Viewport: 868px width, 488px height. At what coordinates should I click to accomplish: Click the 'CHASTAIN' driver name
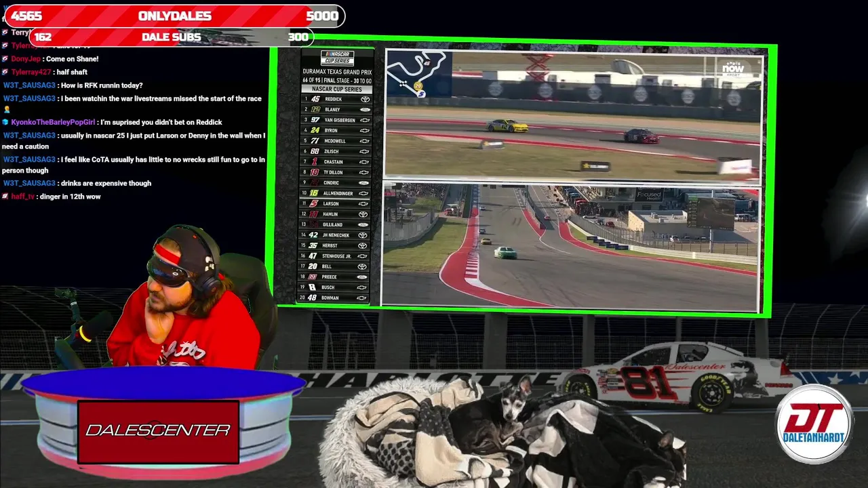coord(334,162)
